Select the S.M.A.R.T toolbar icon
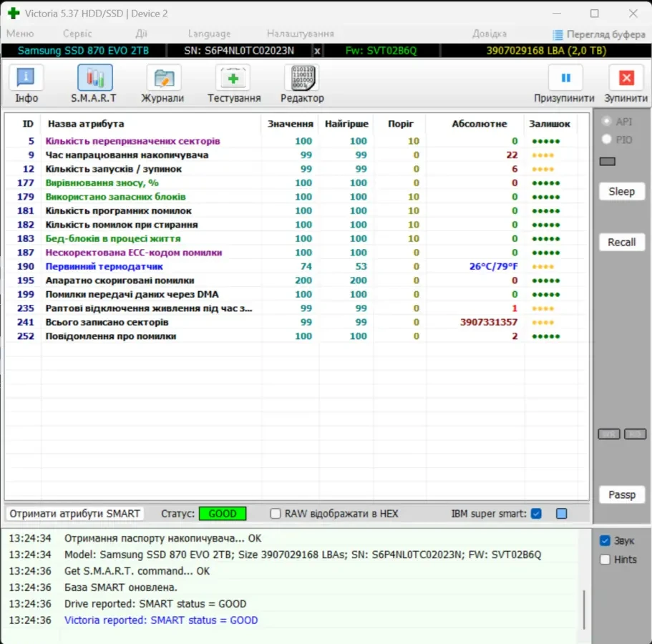 94,78
